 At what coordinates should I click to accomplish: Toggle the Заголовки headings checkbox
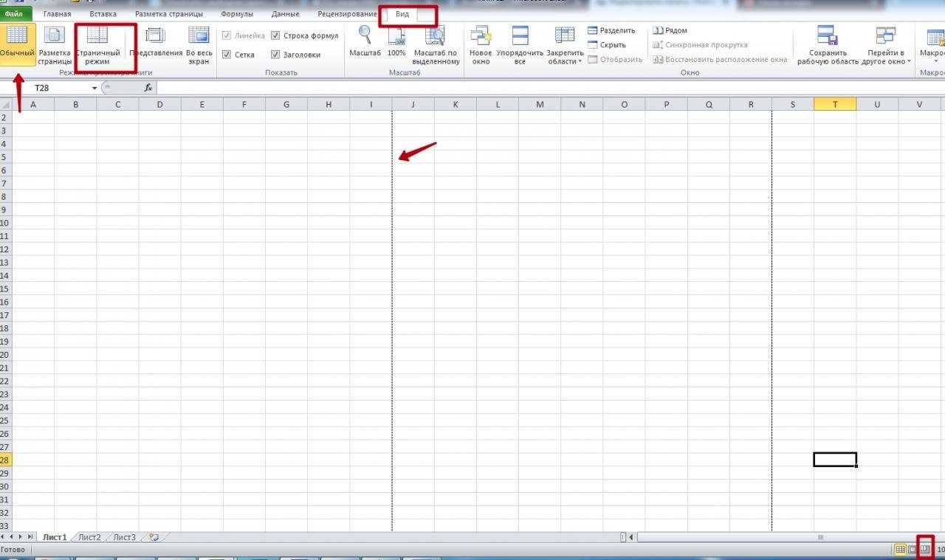tap(275, 55)
